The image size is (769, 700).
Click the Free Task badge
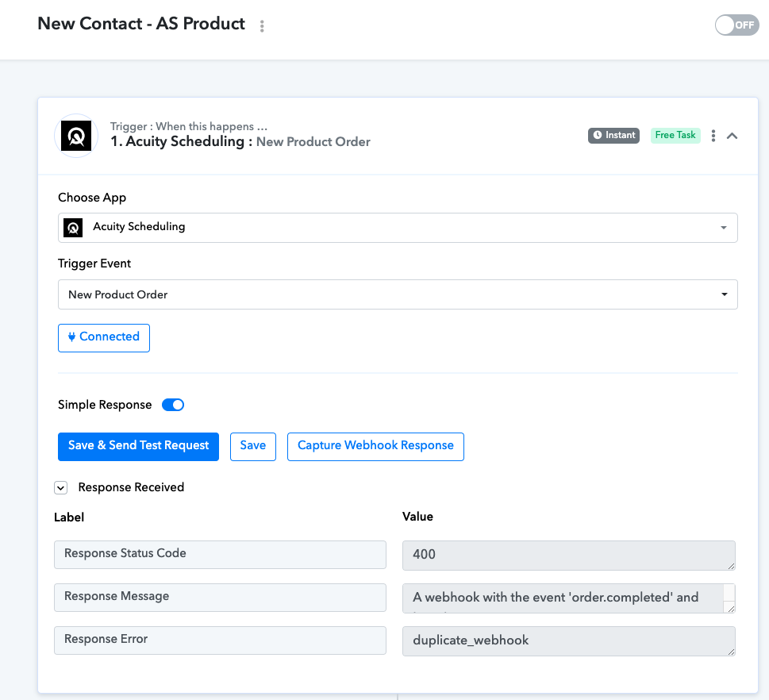click(x=675, y=136)
